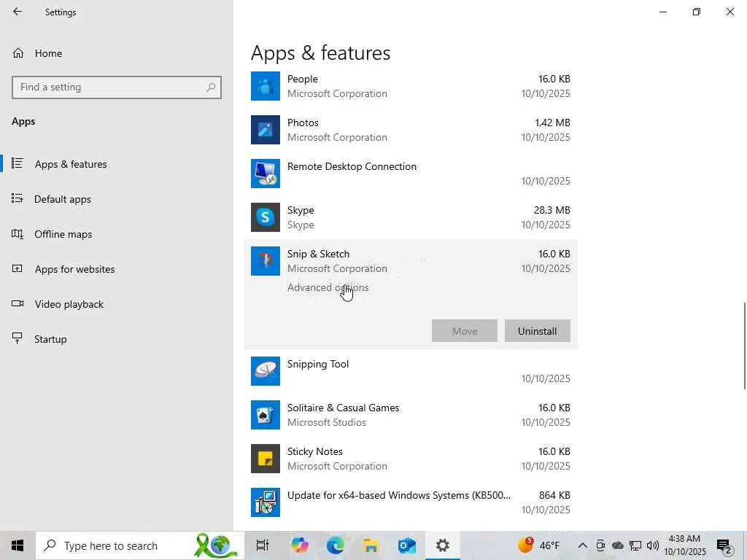Click the magnifier icon in Find a setting
This screenshot has height=560, width=747.
point(211,87)
